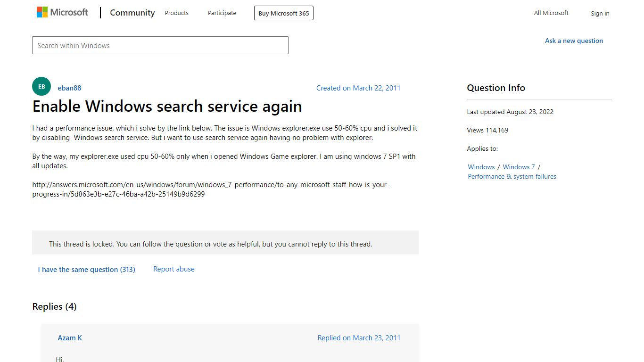Screen dimensions: 644x362
Task: Click Sign in link
Action: (x=600, y=13)
